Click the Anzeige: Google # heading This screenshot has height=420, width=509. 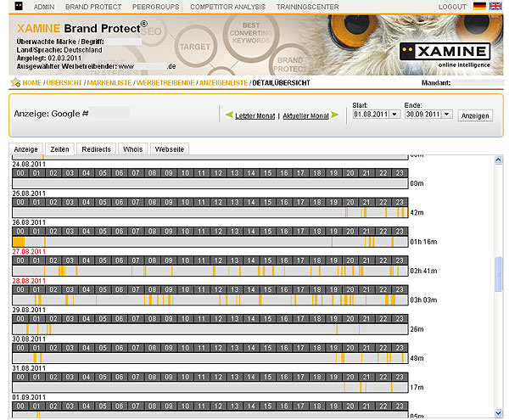(51, 114)
